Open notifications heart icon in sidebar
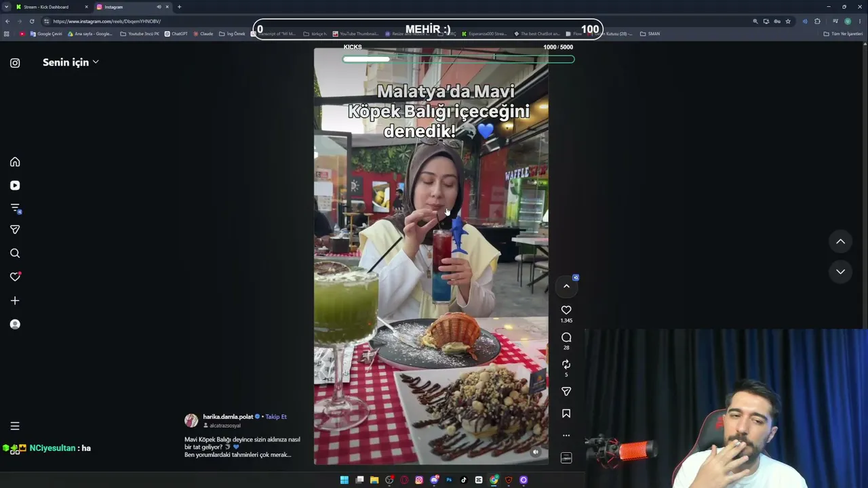This screenshot has height=488, width=868. (x=15, y=277)
